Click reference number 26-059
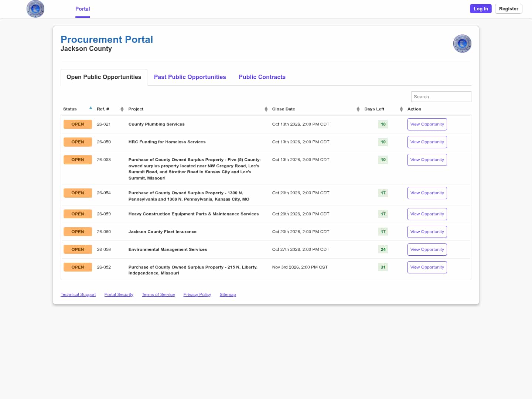 [104, 214]
